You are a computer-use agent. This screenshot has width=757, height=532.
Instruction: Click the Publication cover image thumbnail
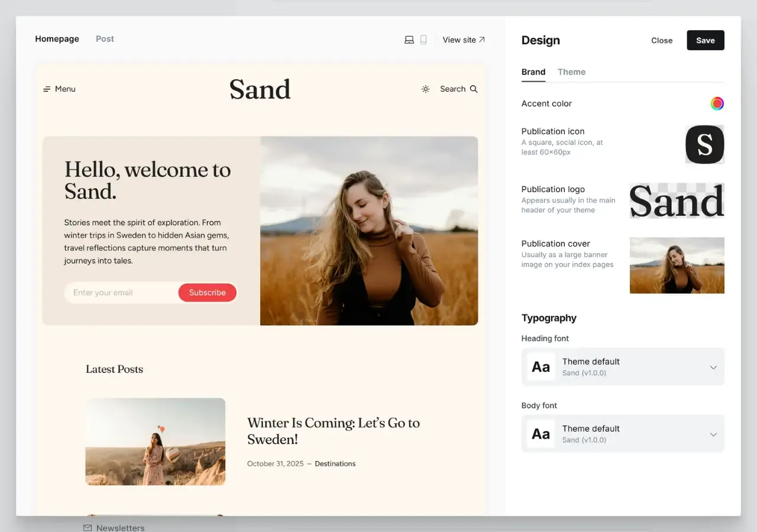click(677, 265)
